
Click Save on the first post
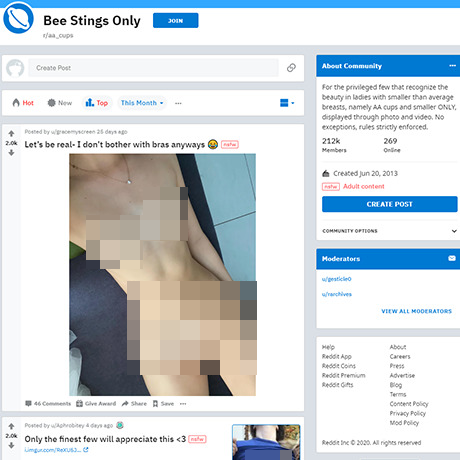pos(163,404)
